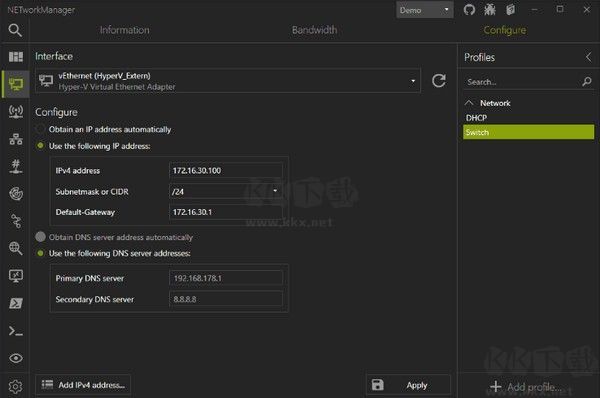The width and height of the screenshot is (600, 398).
Task: Open the Demo profile dropdown
Action: click(425, 10)
